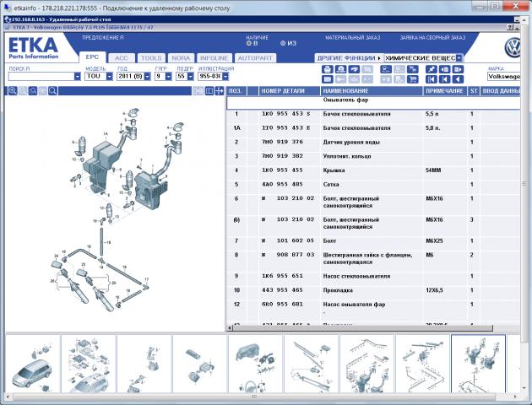Go to next illustration page-with-right-arrow icon
The image size is (532, 405).
458,69
